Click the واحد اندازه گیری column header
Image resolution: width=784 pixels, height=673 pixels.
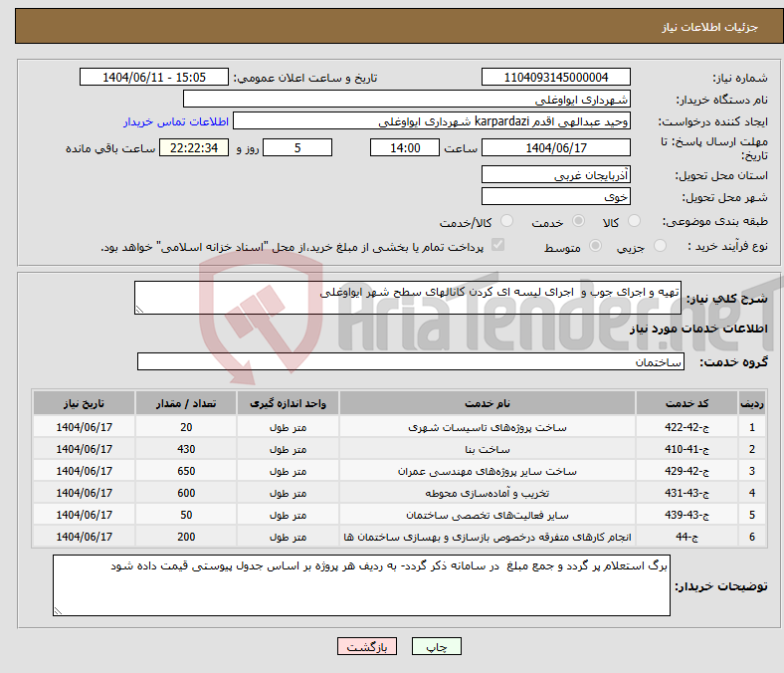[x=288, y=403]
